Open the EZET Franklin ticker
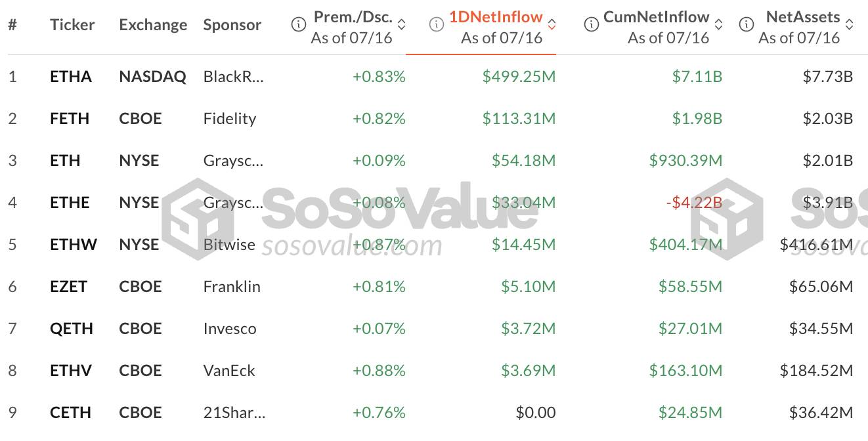This screenshot has width=868, height=441. [x=69, y=287]
